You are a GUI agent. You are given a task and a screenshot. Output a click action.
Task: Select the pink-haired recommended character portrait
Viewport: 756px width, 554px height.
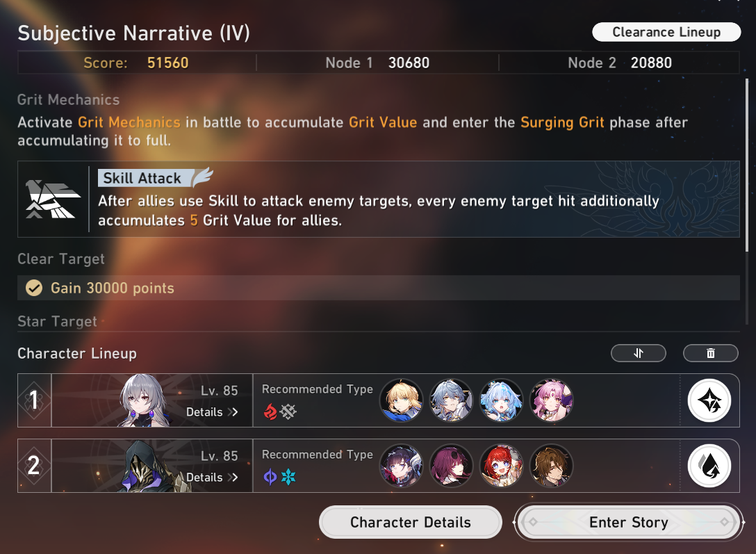pyautogui.click(x=551, y=400)
